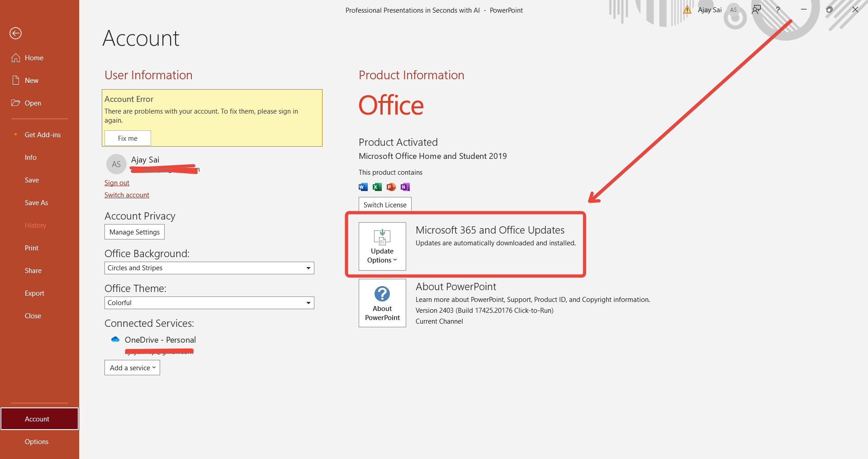Open the Export page

[x=39, y=293]
